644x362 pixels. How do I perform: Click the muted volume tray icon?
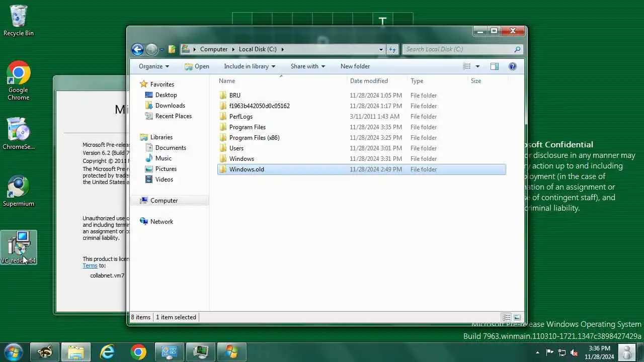point(574,352)
